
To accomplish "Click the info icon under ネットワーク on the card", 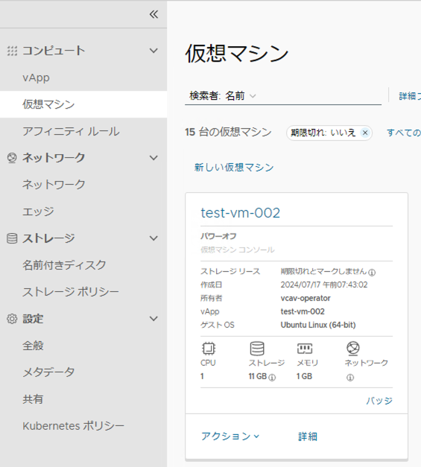I will [x=350, y=377].
